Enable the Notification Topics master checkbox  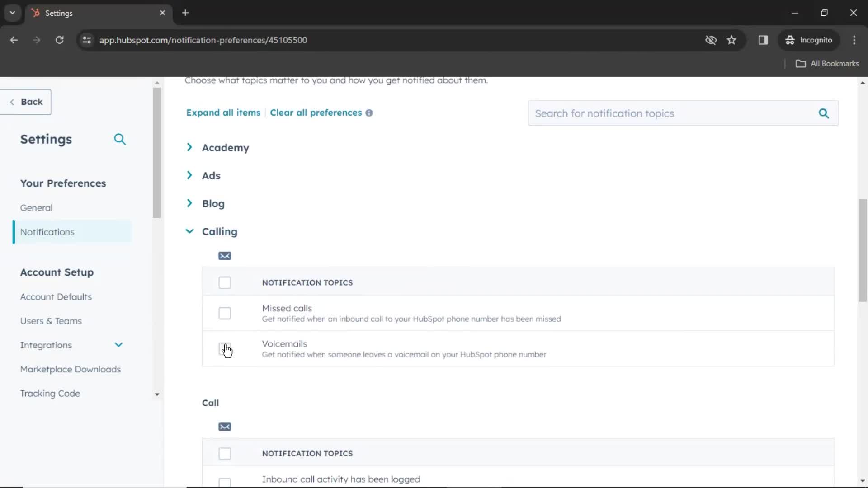[x=225, y=282]
